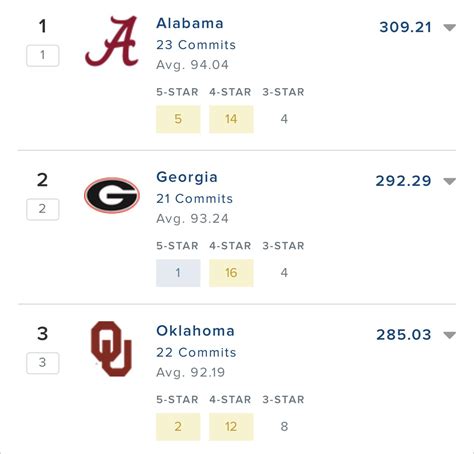474x454 pixels.
Task: Click the Alabama crimson A logo
Action: 112,41
